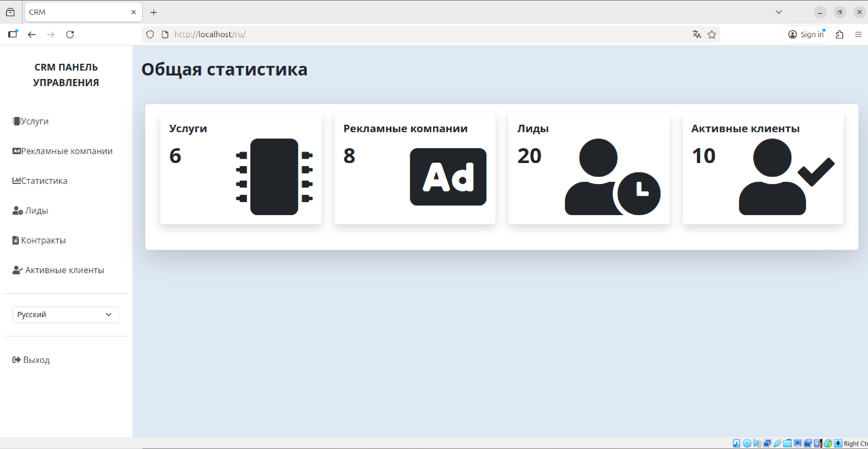Screen dimensions: 868x449
Task: Open a new tab with plus button
Action: 153,12
